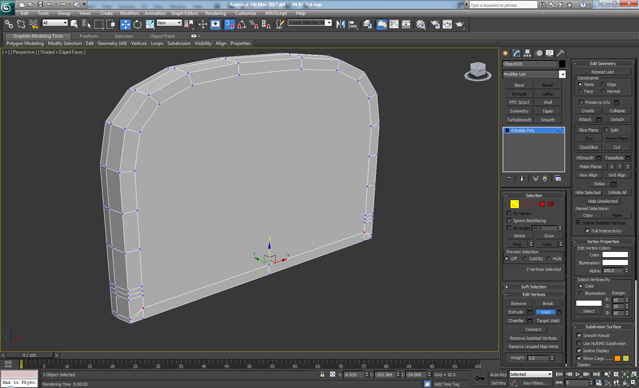Screen dimensions: 639x388
Task: Open the Utilities hammer icon
Action: pyautogui.click(x=561, y=53)
